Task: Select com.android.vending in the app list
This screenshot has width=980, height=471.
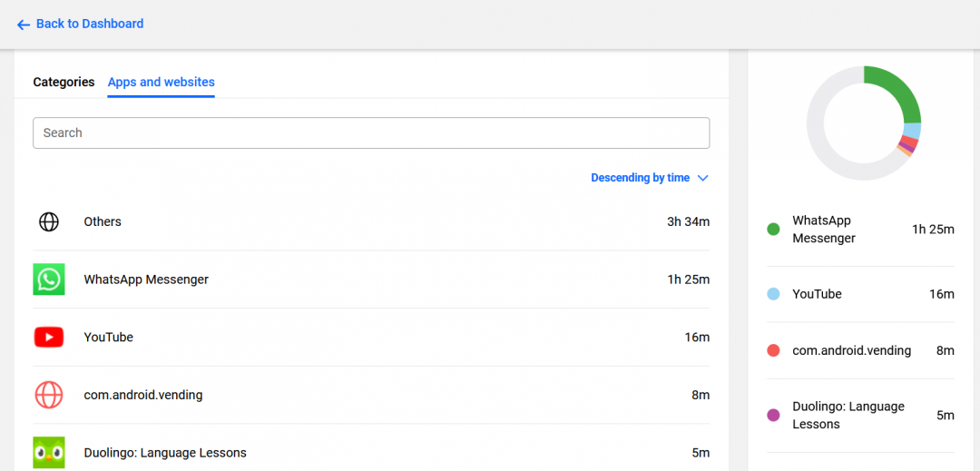Action: (x=143, y=395)
